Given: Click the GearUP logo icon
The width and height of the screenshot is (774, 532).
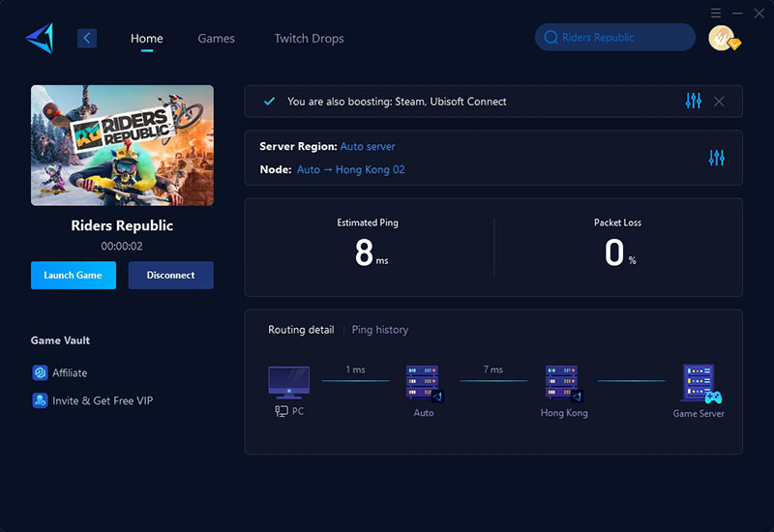Looking at the screenshot, I should click(39, 38).
